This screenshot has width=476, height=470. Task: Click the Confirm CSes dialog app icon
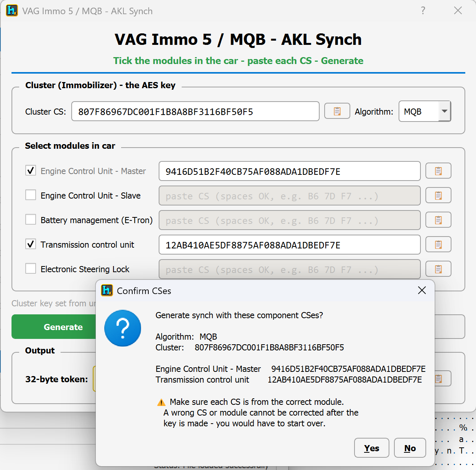(107, 291)
